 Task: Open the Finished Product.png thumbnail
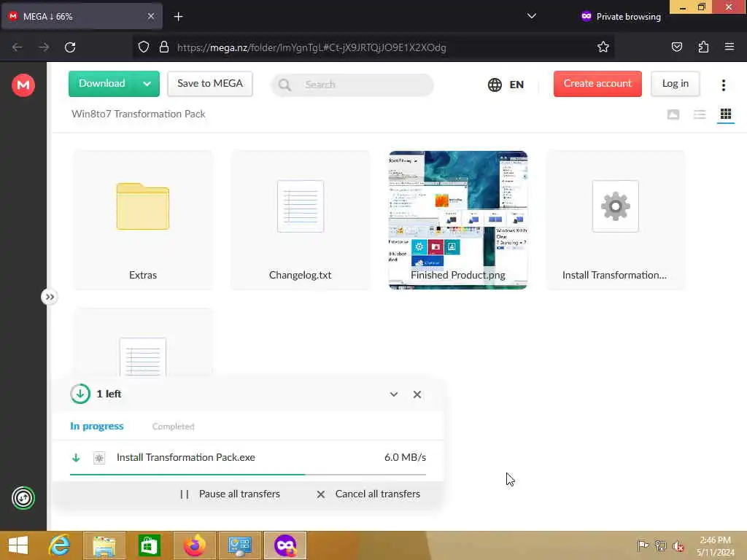[x=458, y=220]
